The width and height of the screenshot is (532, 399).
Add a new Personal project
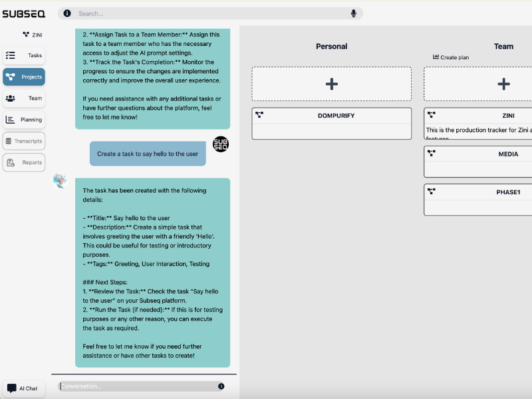331,84
